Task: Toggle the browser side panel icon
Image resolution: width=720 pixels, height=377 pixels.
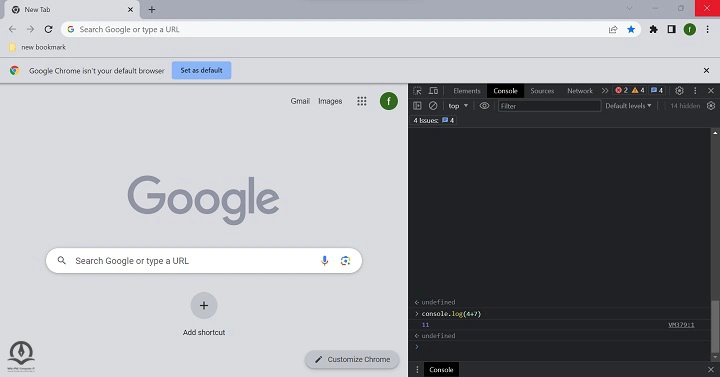Action: tap(671, 29)
